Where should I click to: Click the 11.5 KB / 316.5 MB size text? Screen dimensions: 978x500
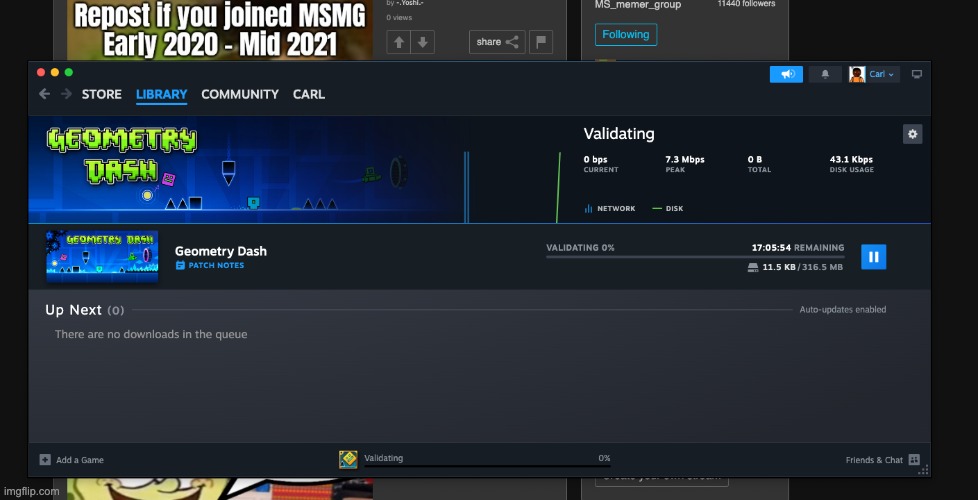coord(803,267)
